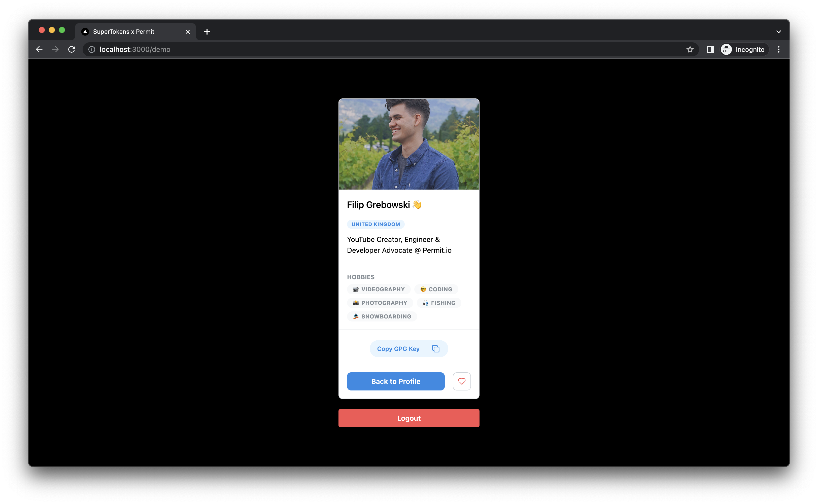Open Chrome three-dot menu
This screenshot has height=504, width=818.
tap(779, 49)
